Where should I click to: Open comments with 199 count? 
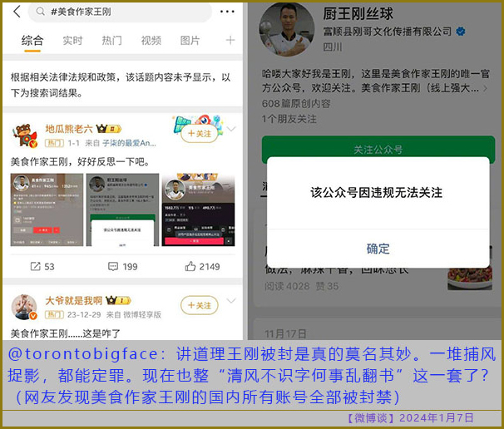tap(122, 266)
